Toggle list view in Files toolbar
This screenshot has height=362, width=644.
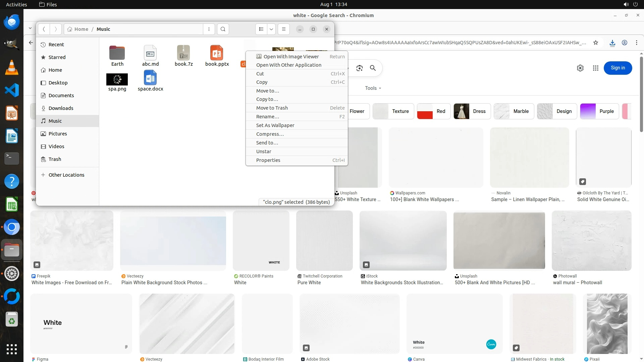tap(261, 29)
